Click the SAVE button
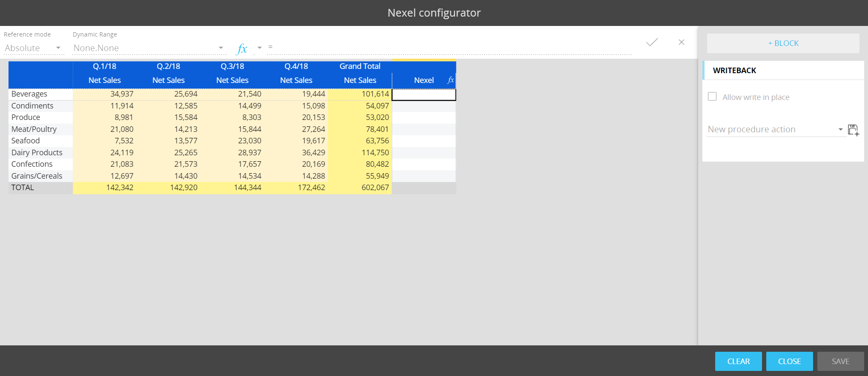The width and height of the screenshot is (868, 376). 840,361
